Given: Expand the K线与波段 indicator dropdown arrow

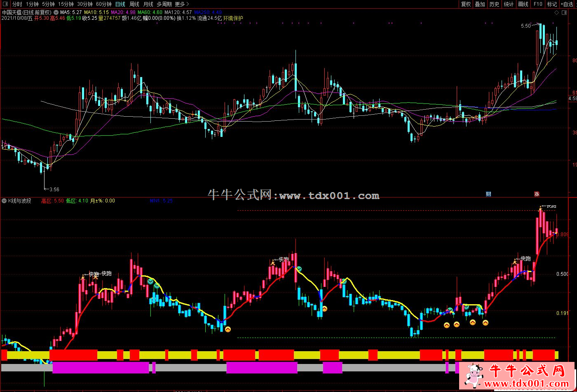Looking at the screenshot, I should pos(4,201).
